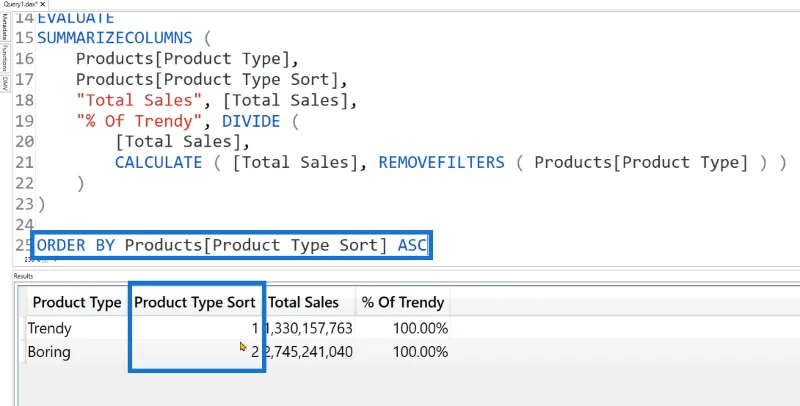
Task: Click [Total Sales] measure on line 20
Action: [x=178, y=141]
